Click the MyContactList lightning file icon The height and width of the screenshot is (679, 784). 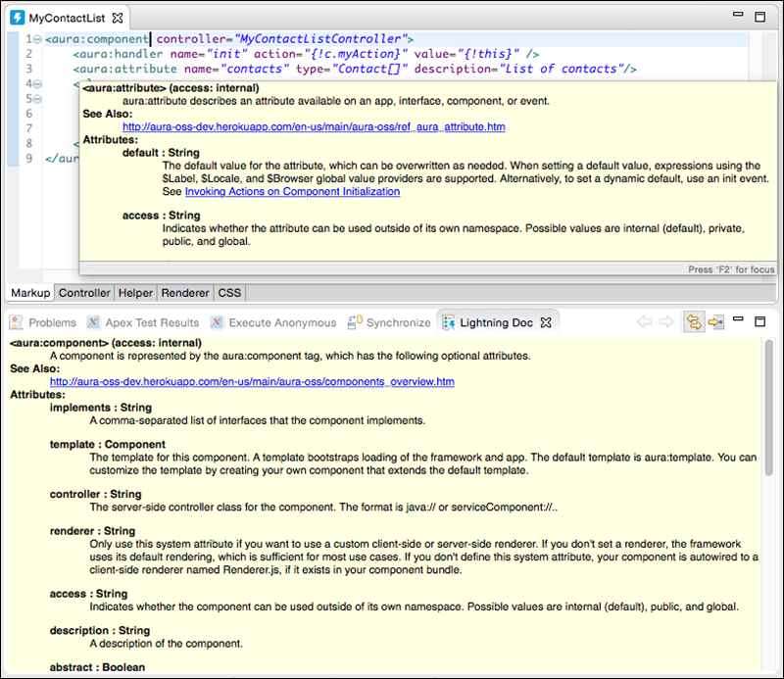click(x=17, y=18)
